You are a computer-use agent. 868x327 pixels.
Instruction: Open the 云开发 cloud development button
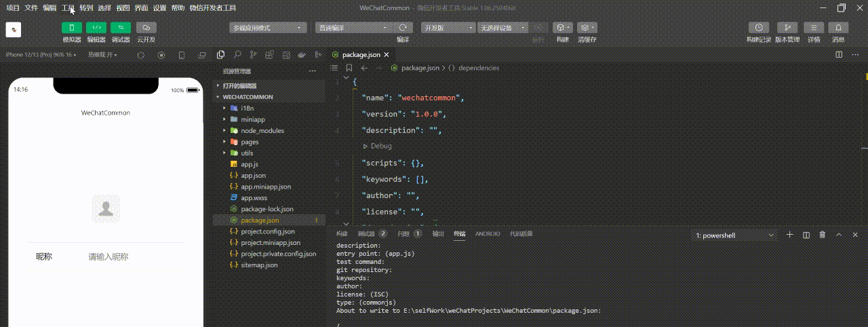(146, 28)
